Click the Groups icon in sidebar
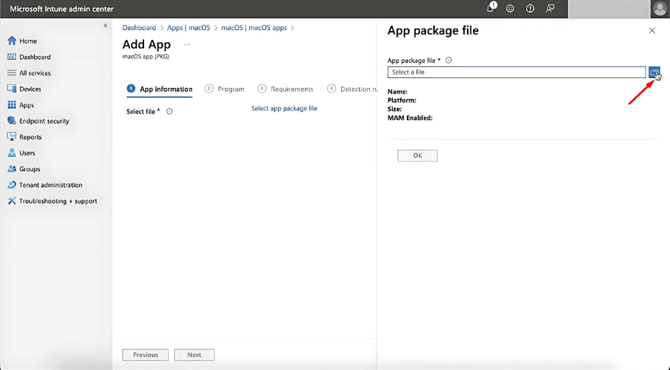This screenshot has height=370, width=670. point(12,169)
